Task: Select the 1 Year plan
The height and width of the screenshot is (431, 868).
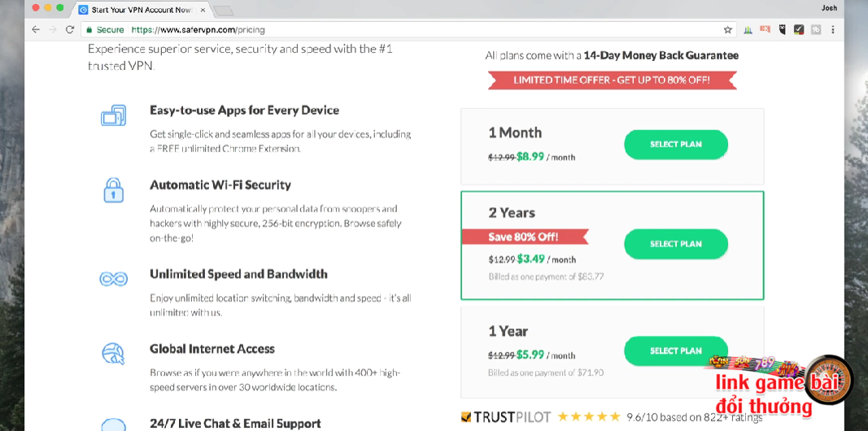Action: tap(675, 350)
